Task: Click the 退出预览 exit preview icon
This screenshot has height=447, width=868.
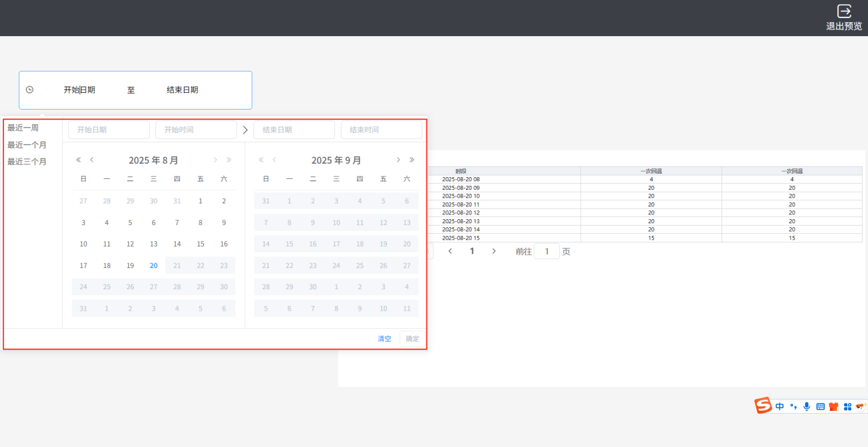Action: coord(844,11)
